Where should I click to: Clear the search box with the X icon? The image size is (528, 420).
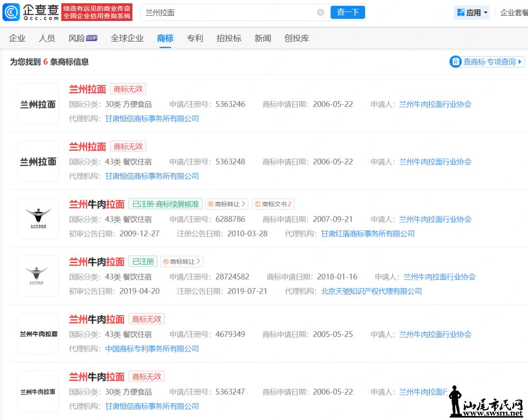[321, 12]
